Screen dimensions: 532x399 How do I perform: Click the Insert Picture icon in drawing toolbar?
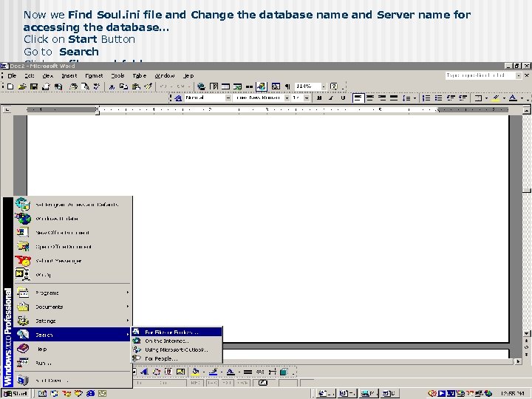pos(180,372)
